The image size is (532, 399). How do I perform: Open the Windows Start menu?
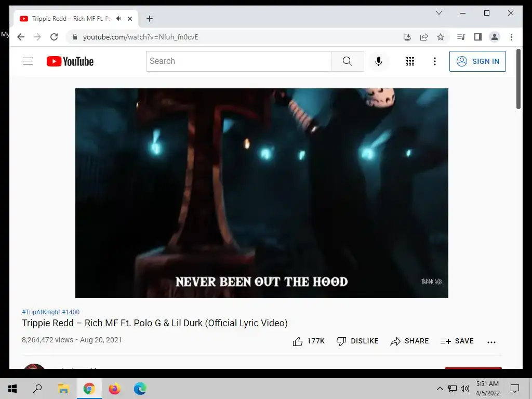click(x=12, y=389)
